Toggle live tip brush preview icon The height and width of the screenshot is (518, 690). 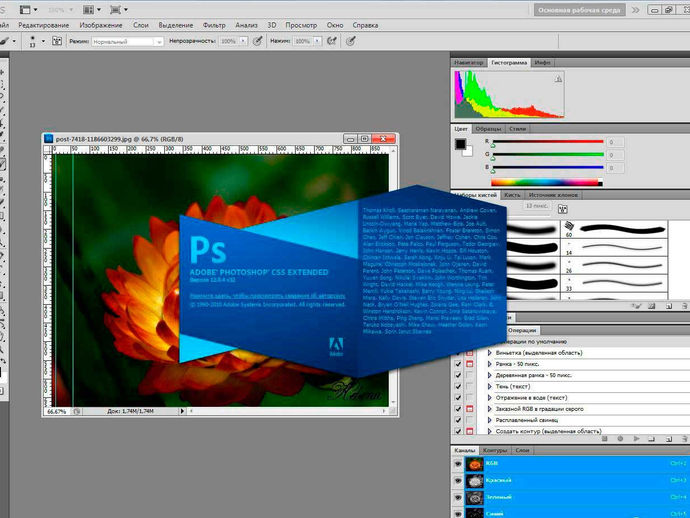pos(636,306)
